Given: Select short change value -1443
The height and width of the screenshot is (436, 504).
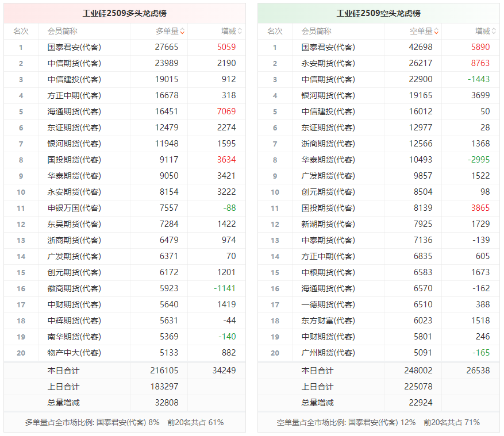Looking at the screenshot, I should 479,79.
